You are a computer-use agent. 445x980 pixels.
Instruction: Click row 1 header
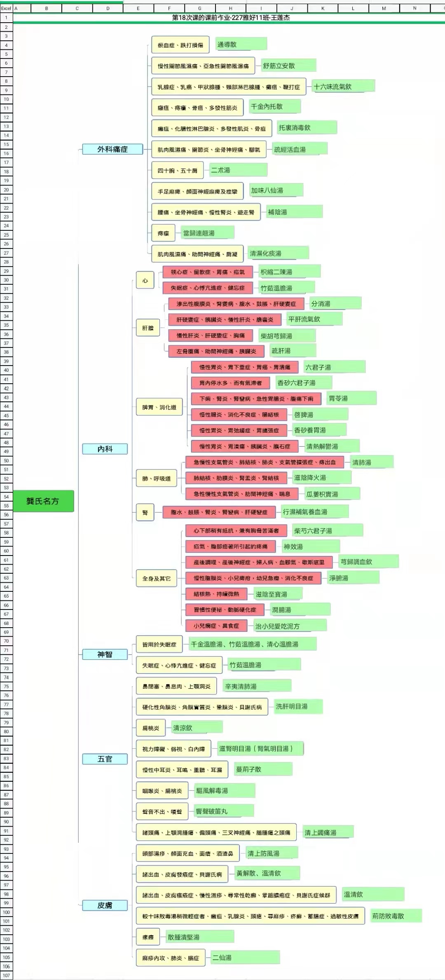[6, 18]
